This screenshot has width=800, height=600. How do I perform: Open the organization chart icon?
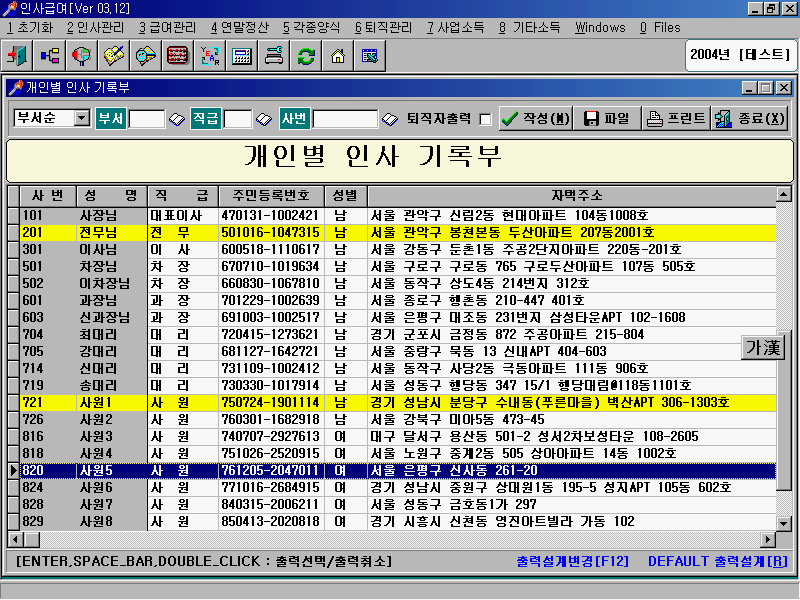(50, 56)
